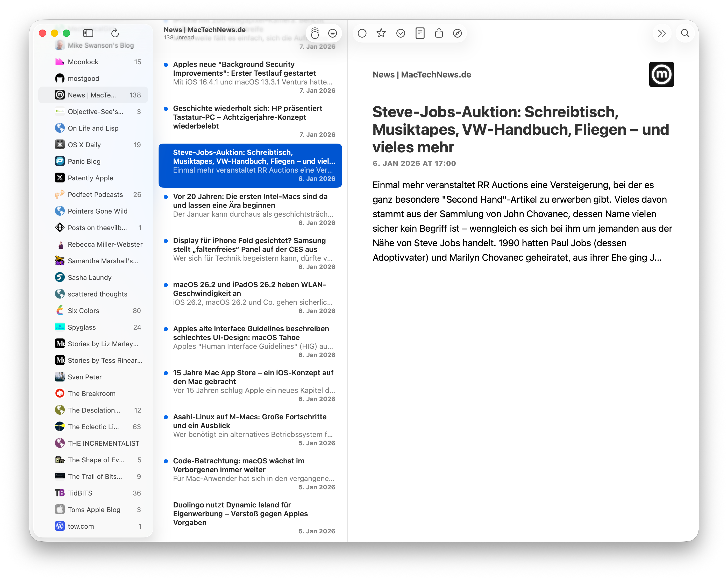Open article in browser compass icon
The width and height of the screenshot is (728, 580).
point(457,33)
